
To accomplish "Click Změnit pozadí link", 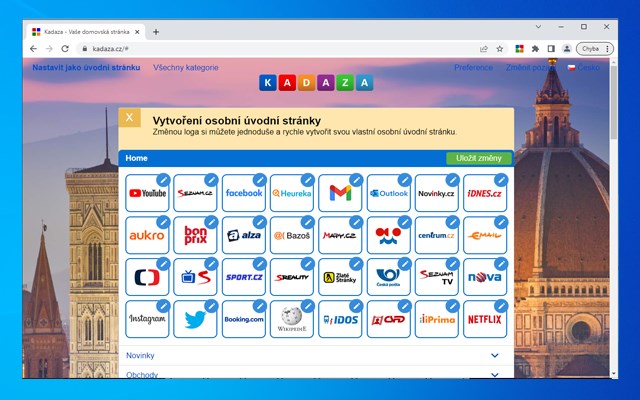I will [x=530, y=67].
